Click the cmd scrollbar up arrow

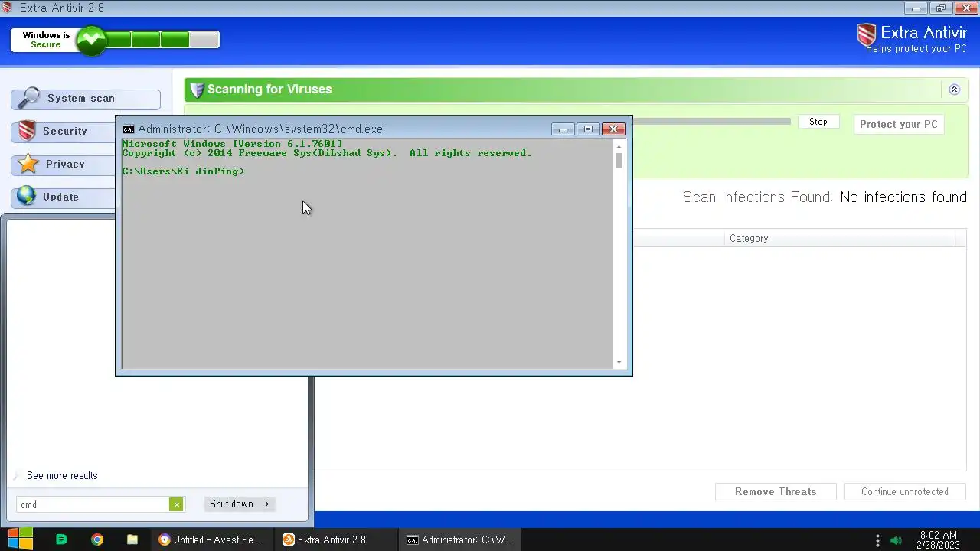pyautogui.click(x=619, y=145)
